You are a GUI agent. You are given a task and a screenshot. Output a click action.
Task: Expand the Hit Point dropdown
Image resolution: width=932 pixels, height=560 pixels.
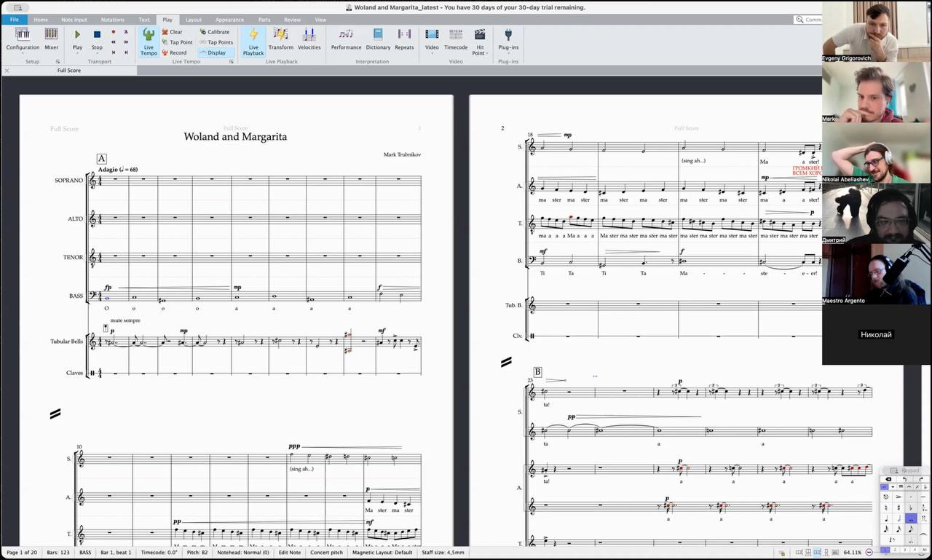487,54
